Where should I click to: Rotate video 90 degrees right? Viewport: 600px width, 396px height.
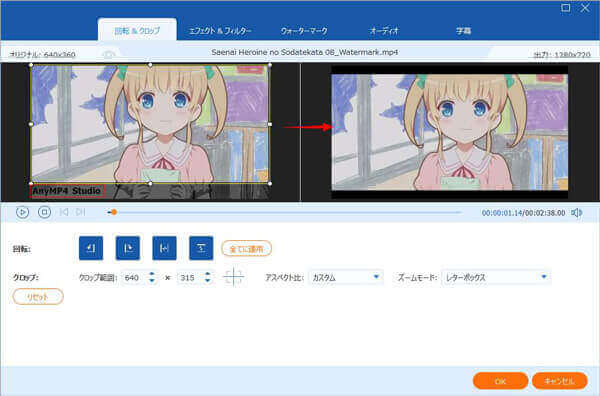click(127, 248)
